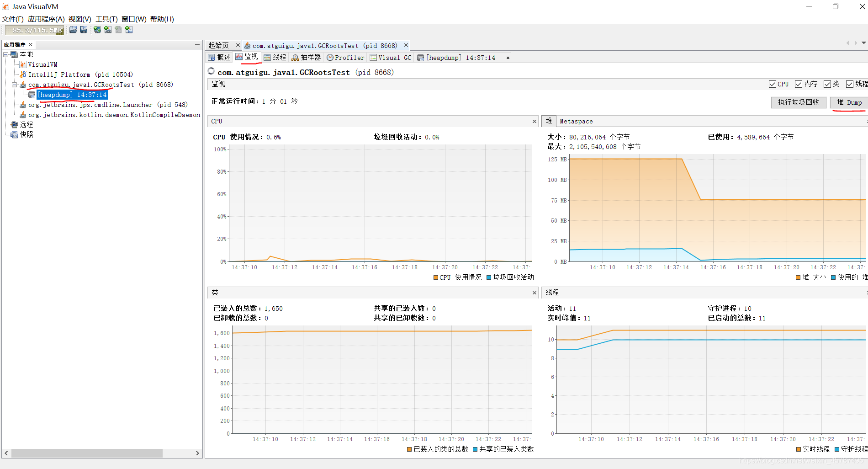Viewport: 868px width, 469px height.
Task: Close the 应用程序 applications panel tab
Action: point(31,44)
